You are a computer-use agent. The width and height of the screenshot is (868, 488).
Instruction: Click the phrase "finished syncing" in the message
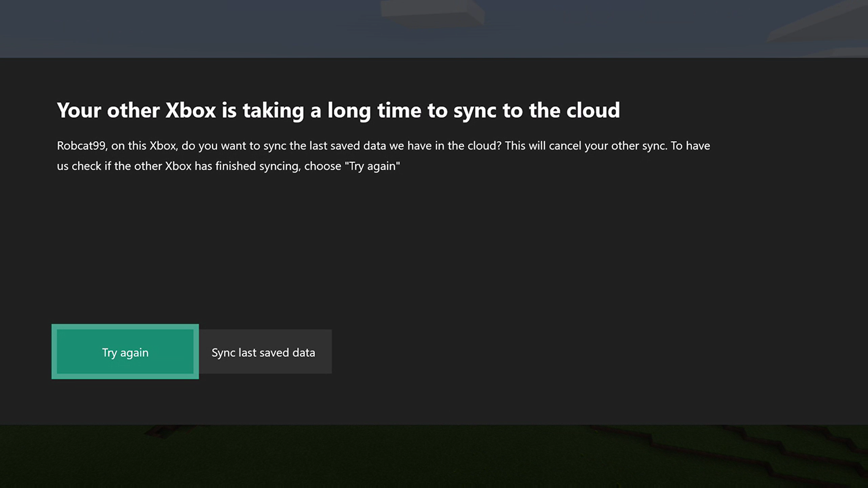pyautogui.click(x=258, y=166)
